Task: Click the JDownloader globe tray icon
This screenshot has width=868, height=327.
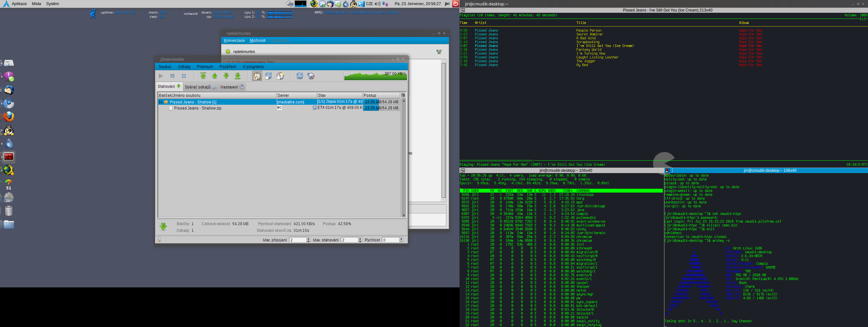Action: (x=314, y=4)
